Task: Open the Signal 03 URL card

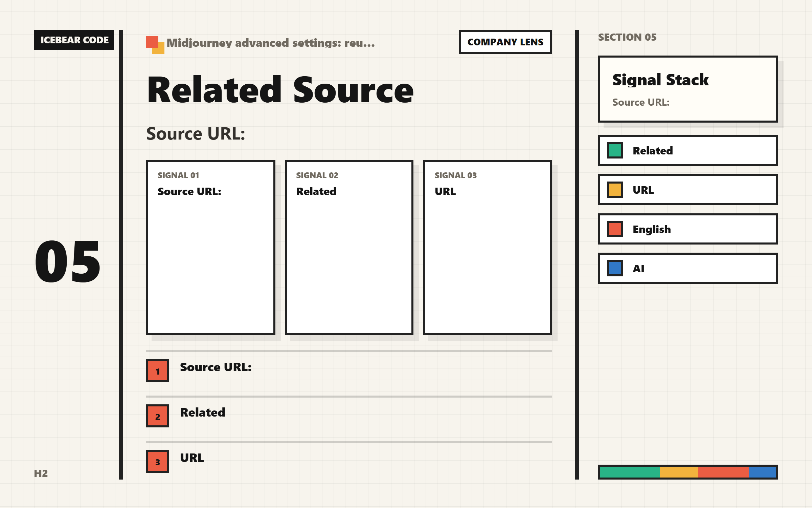Action: coord(488,248)
